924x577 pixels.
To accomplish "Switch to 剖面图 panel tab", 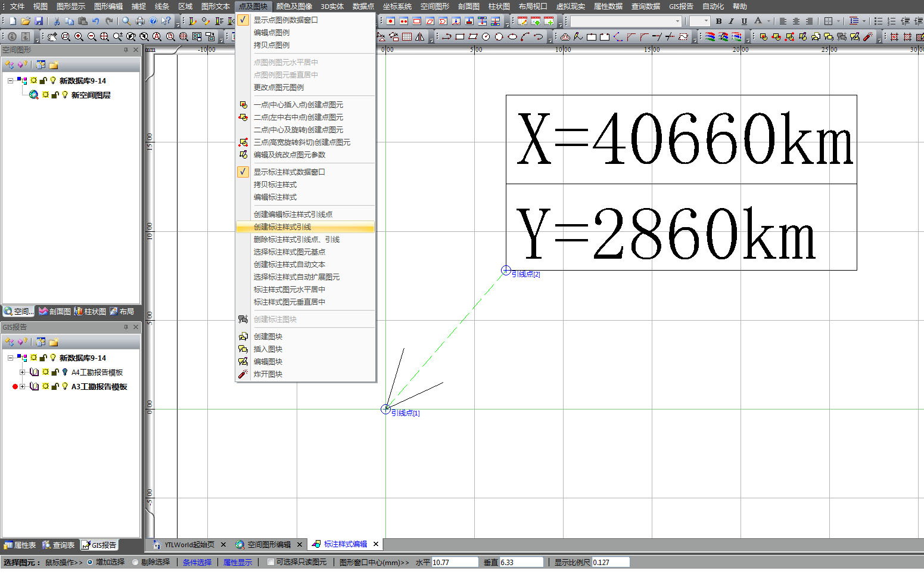I will pyautogui.click(x=55, y=311).
